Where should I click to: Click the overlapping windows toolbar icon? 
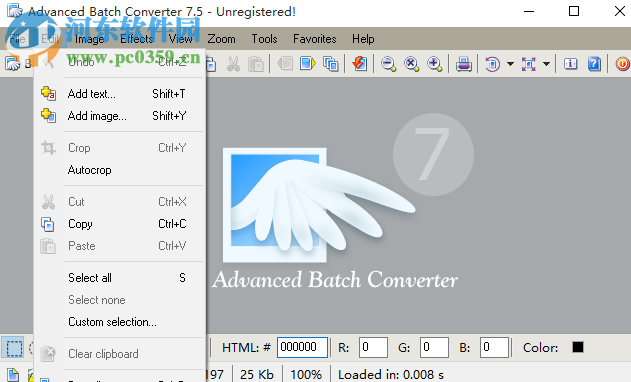coord(331,64)
